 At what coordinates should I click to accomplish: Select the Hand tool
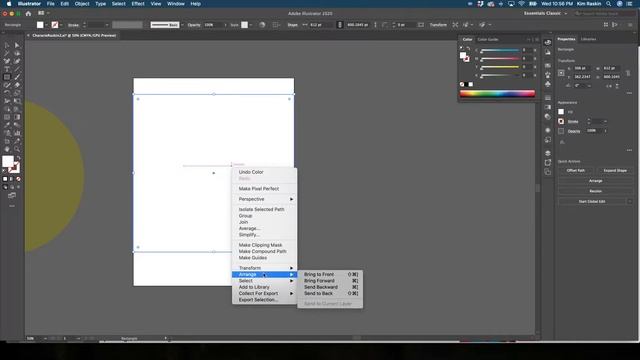[7, 149]
